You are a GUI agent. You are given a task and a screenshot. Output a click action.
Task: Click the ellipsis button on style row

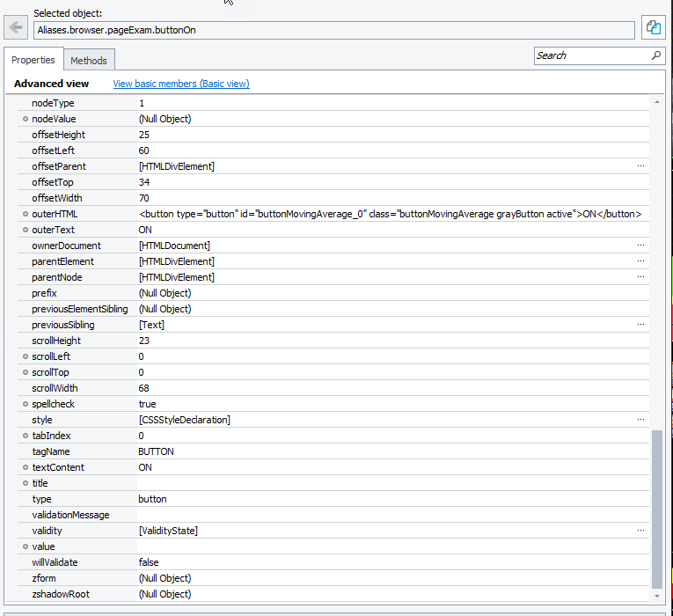click(x=640, y=420)
